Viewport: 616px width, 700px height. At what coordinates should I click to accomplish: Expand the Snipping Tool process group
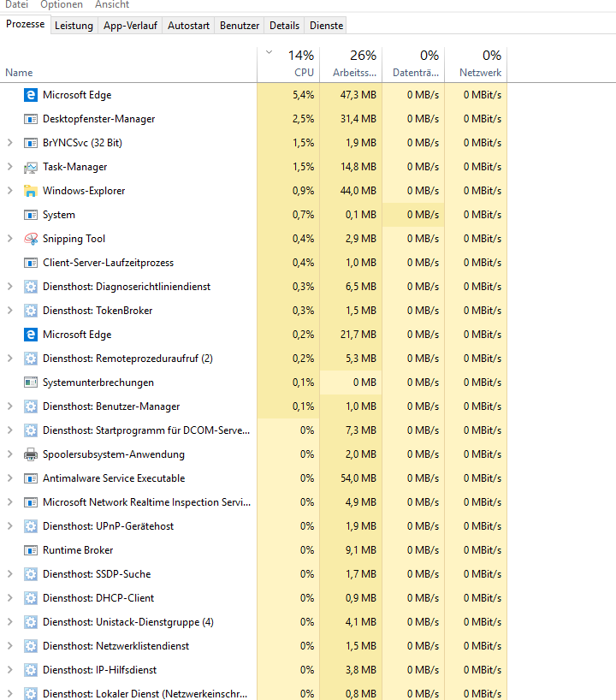9,239
